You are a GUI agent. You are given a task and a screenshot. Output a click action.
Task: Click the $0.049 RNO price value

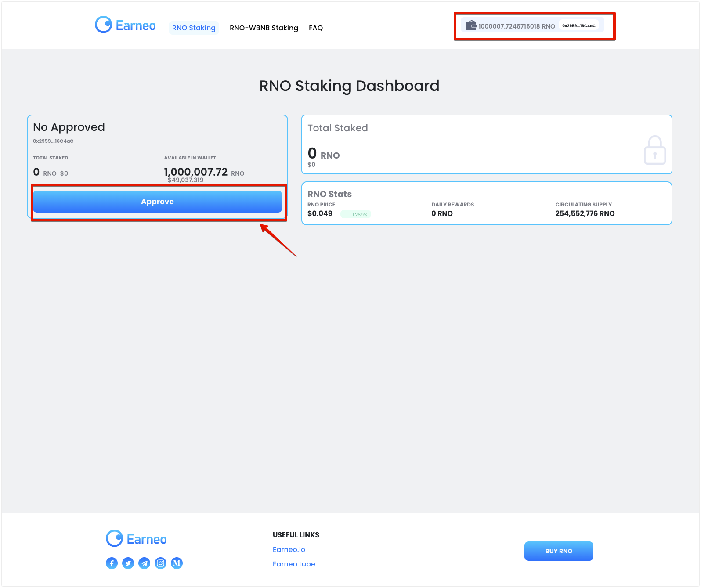click(320, 213)
